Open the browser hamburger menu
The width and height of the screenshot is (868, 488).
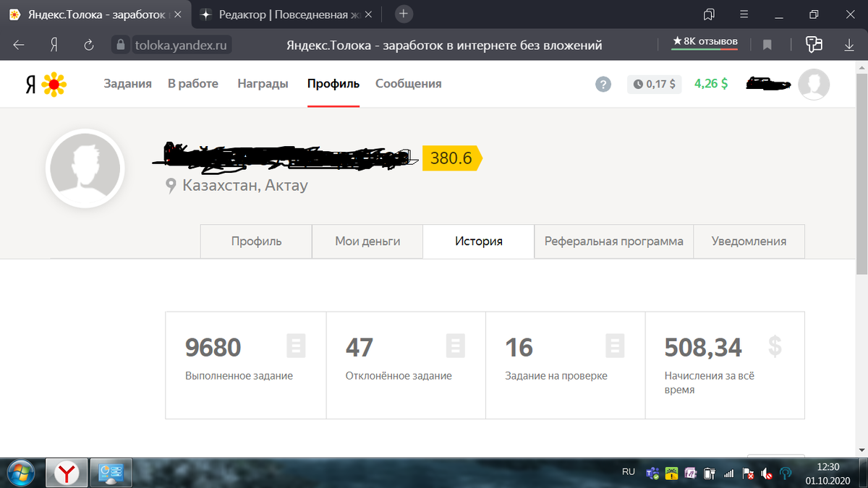click(744, 14)
